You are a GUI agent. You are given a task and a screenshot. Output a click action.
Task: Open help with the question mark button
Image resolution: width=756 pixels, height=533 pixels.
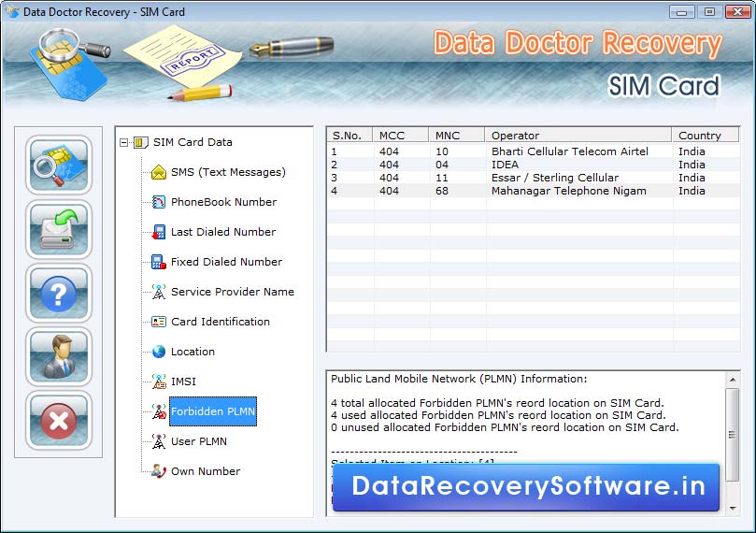(x=59, y=293)
